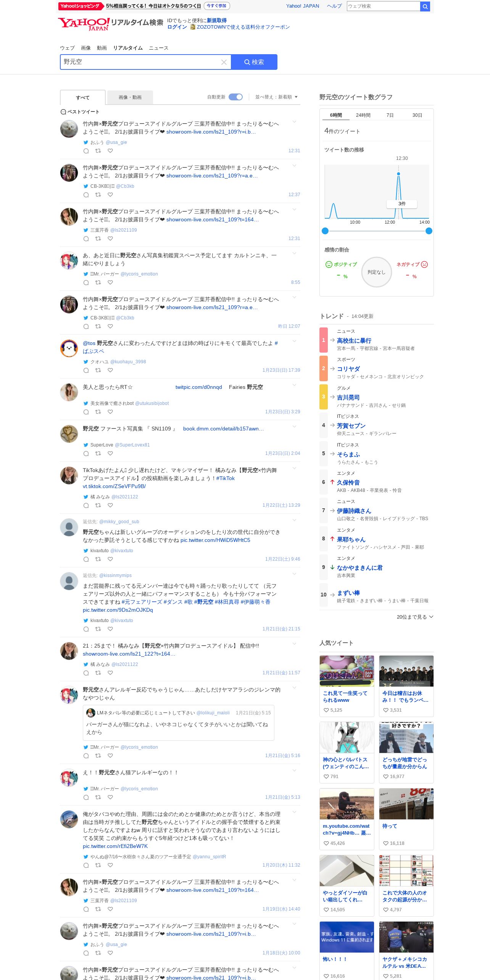490x980 pixels.
Task: Open the ニュース search category
Action: pyautogui.click(x=158, y=48)
